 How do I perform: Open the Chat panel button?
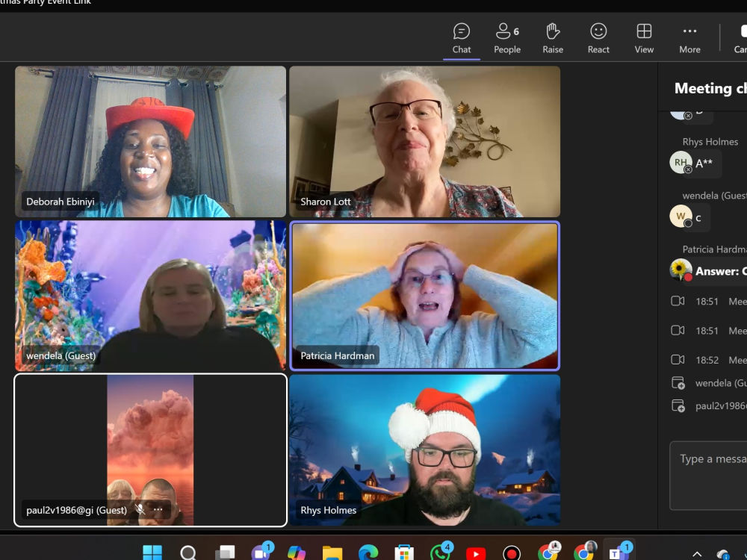tap(461, 39)
